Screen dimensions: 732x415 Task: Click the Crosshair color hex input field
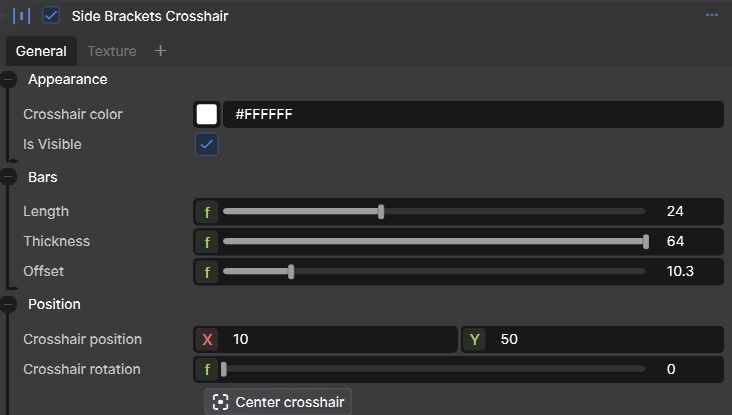[x=473, y=114]
